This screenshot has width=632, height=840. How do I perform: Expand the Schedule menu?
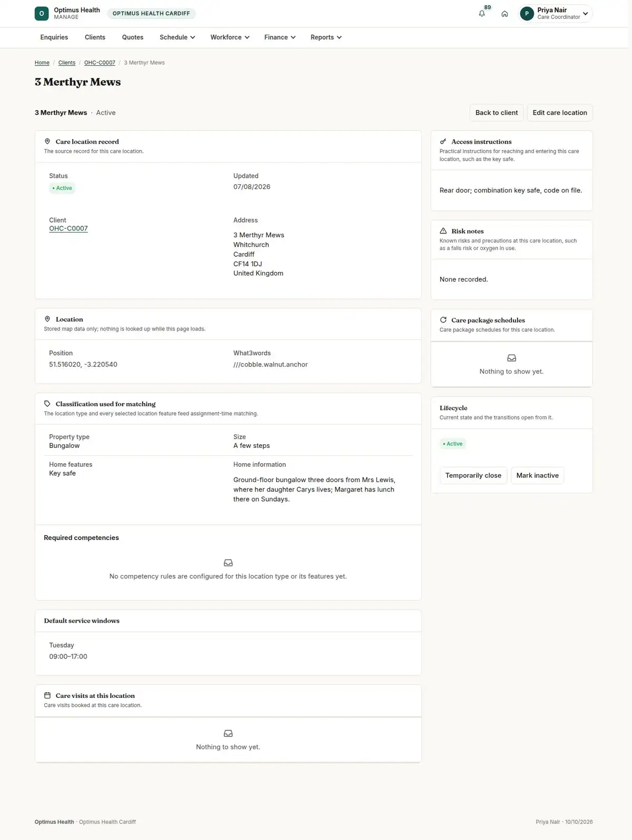[x=177, y=37]
